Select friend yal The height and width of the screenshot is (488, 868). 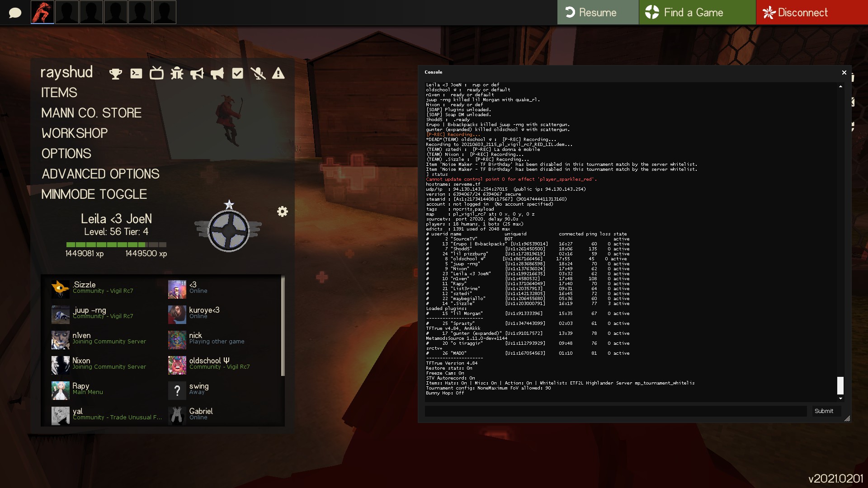coord(107,415)
